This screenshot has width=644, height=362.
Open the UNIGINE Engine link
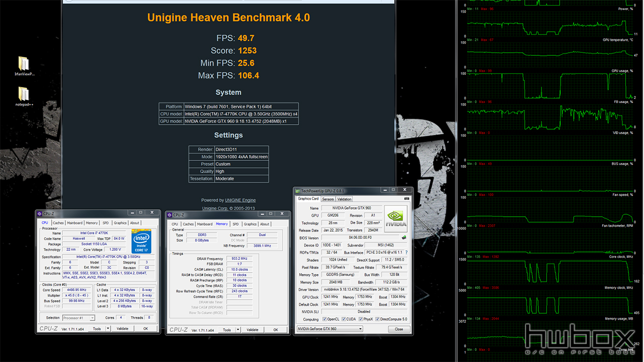(x=240, y=201)
